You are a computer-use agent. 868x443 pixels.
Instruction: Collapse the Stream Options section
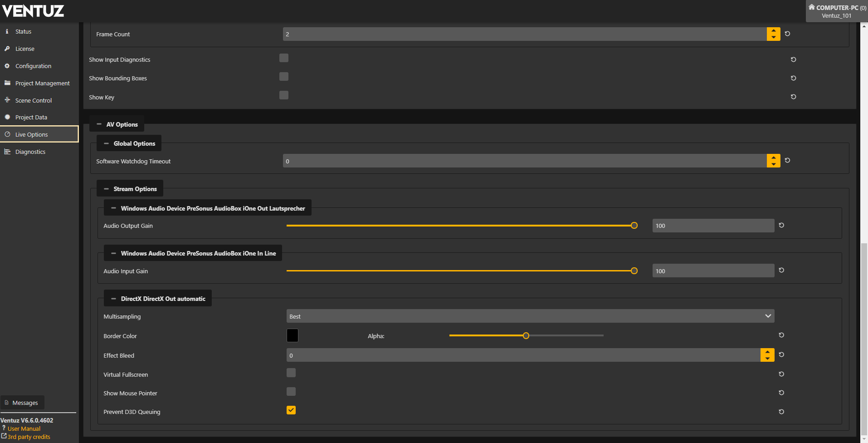click(x=106, y=188)
